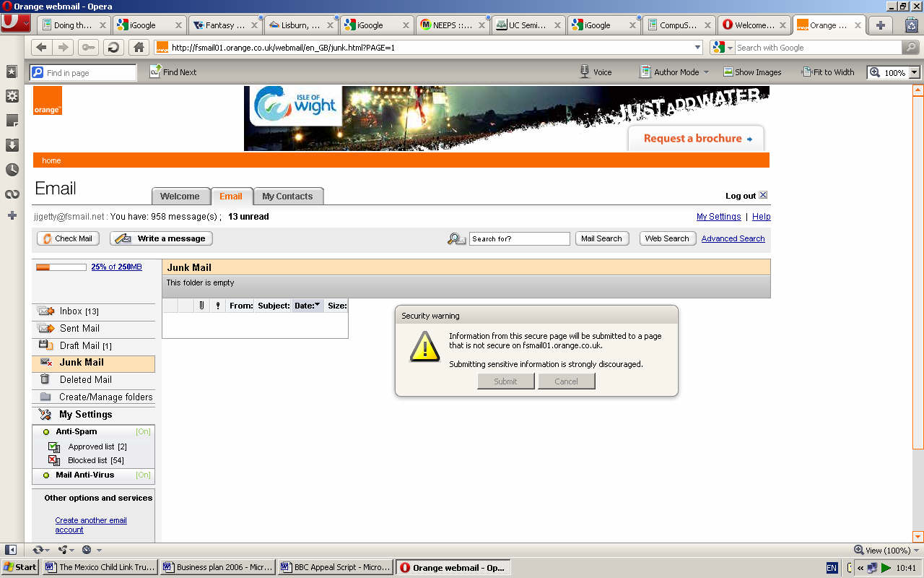
Task: Close the Lisburn browser tab
Action: point(330,25)
